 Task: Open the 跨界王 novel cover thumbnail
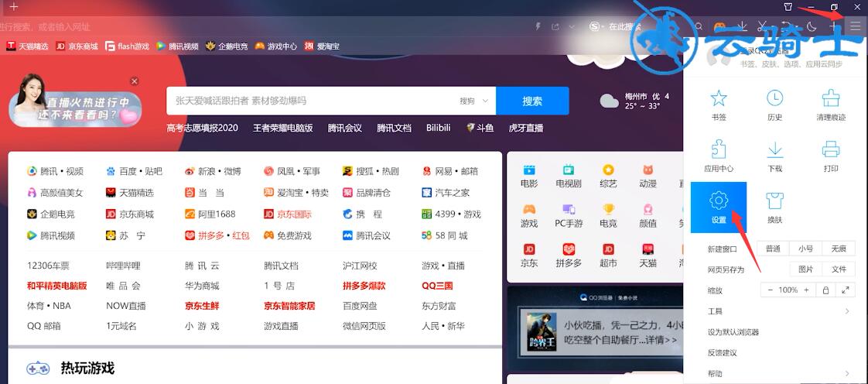coord(542,332)
